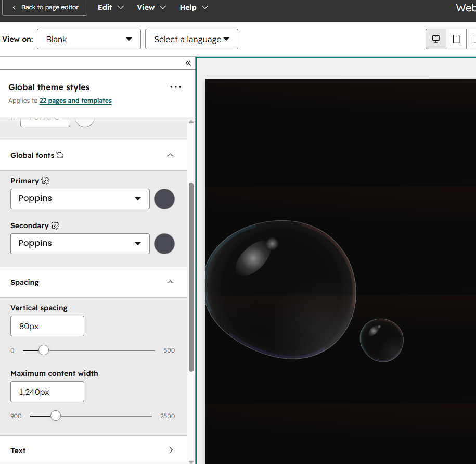Viewport: 476px width, 464px height.
Task: Open the Primary font Poppins dropdown
Action: click(x=80, y=199)
